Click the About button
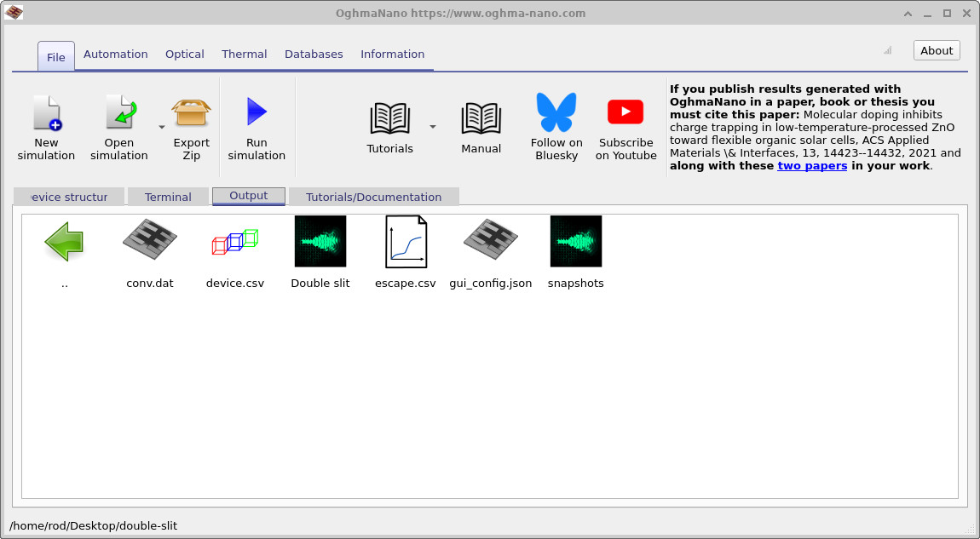 (936, 50)
